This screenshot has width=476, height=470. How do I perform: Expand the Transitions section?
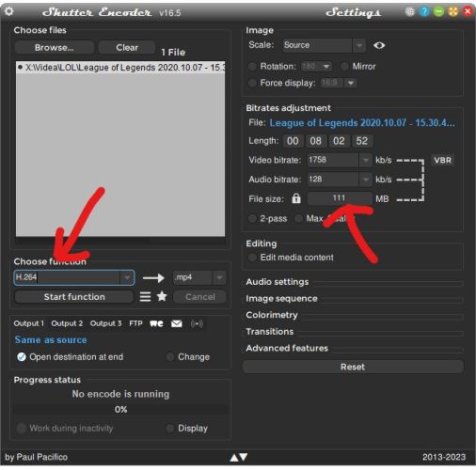point(270,332)
